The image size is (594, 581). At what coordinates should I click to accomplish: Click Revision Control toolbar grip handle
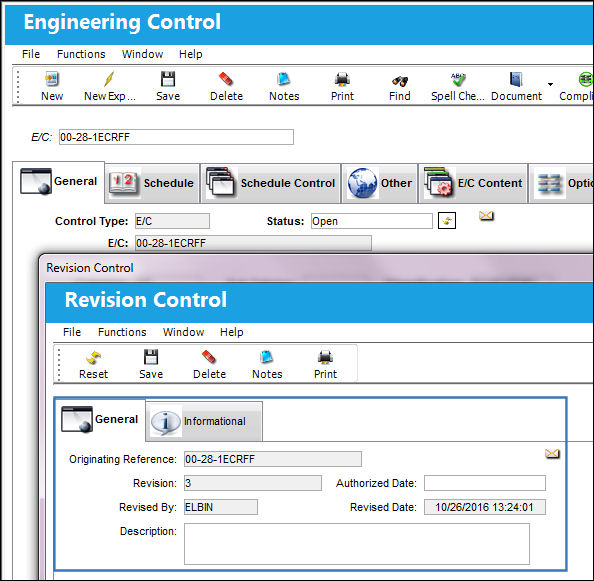coord(59,364)
